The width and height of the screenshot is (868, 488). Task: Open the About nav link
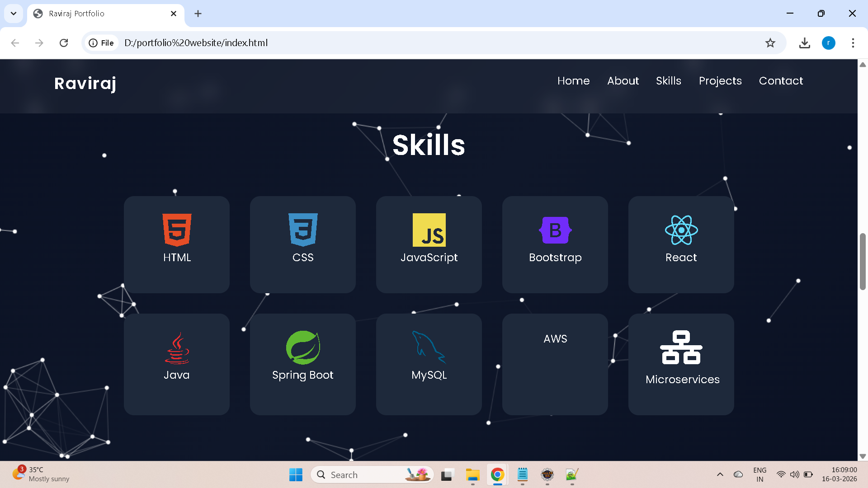click(x=623, y=81)
